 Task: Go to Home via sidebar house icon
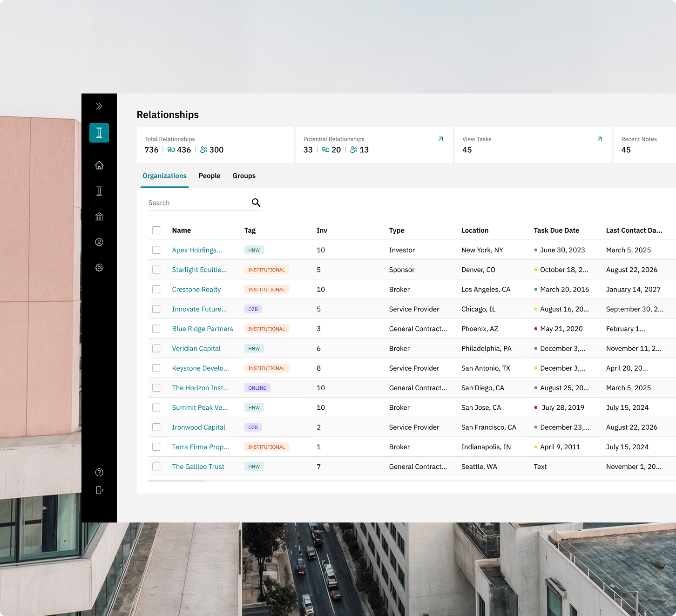point(99,165)
